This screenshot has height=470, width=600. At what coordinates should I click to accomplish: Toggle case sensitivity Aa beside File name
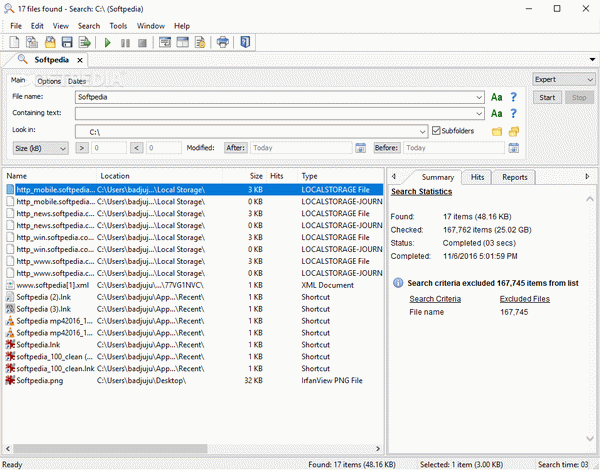click(x=497, y=97)
